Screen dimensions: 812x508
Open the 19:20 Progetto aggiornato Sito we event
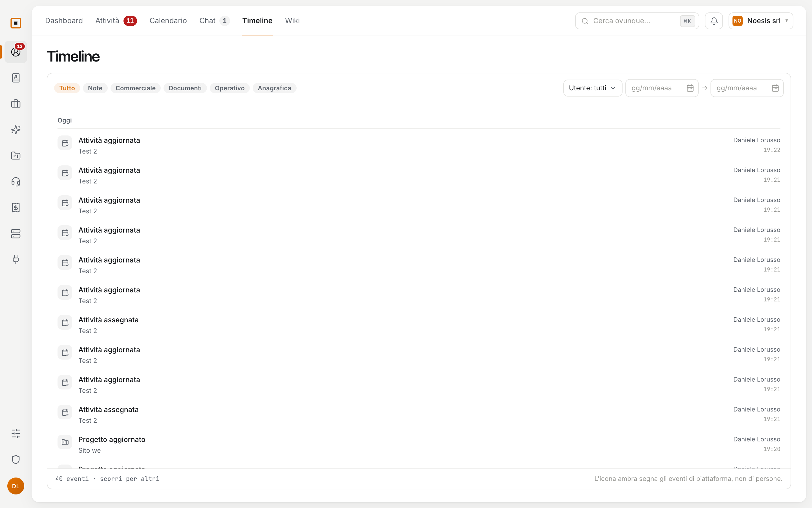(419, 444)
